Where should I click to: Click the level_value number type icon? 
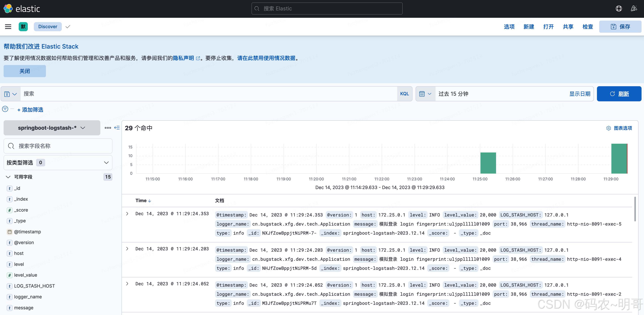[x=9, y=275]
